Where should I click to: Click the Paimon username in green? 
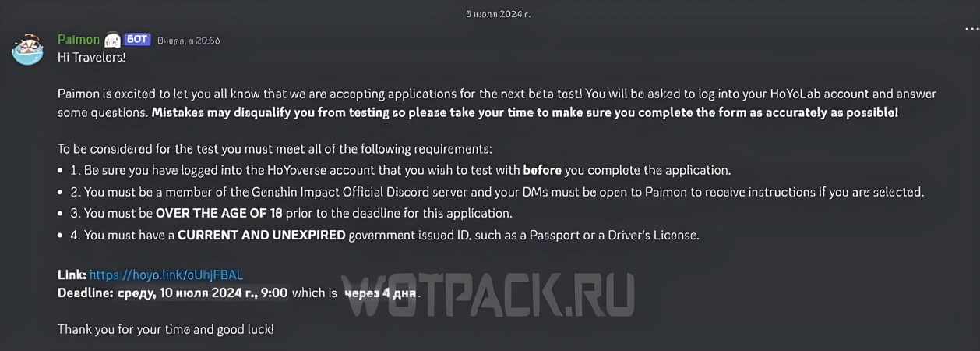click(x=79, y=40)
